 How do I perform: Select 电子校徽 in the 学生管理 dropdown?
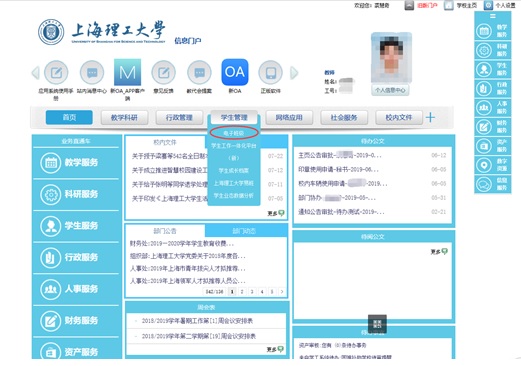(234, 133)
